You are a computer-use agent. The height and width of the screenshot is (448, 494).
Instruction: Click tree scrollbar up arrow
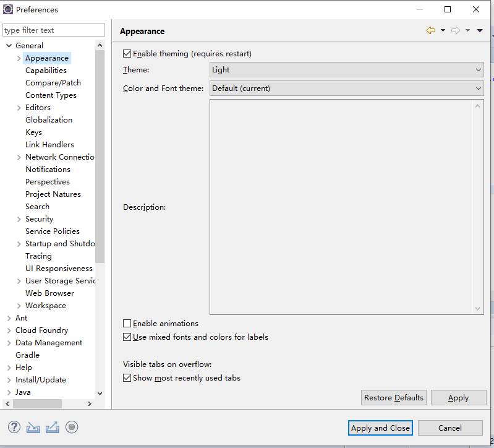tap(100, 45)
